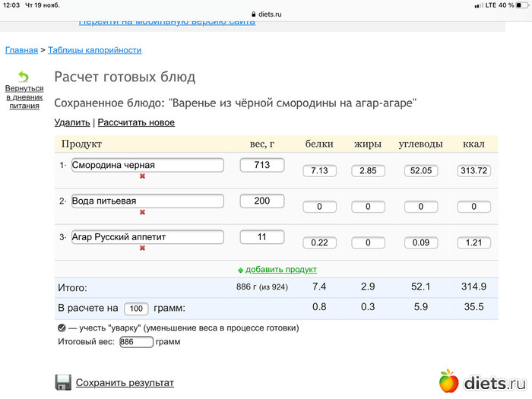This screenshot has width=532, height=399.
Task: Toggle the учесть уварку checkbox
Action: [62, 328]
